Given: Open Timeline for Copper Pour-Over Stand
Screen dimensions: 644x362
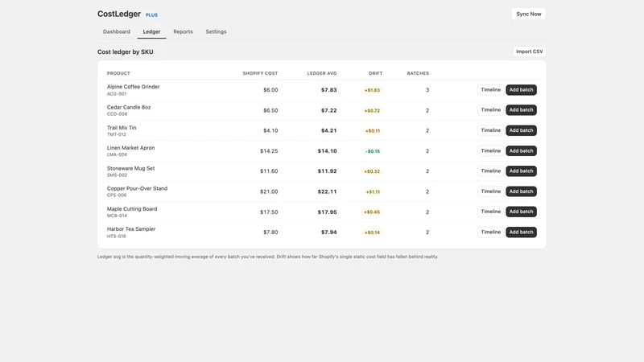Looking at the screenshot, I should click(490, 191).
